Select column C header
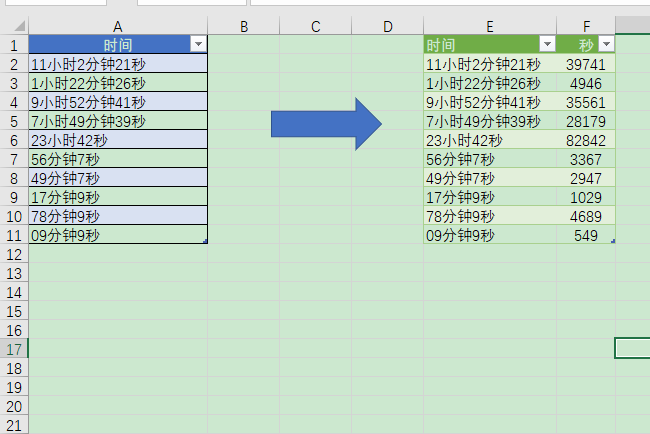 tap(315, 27)
